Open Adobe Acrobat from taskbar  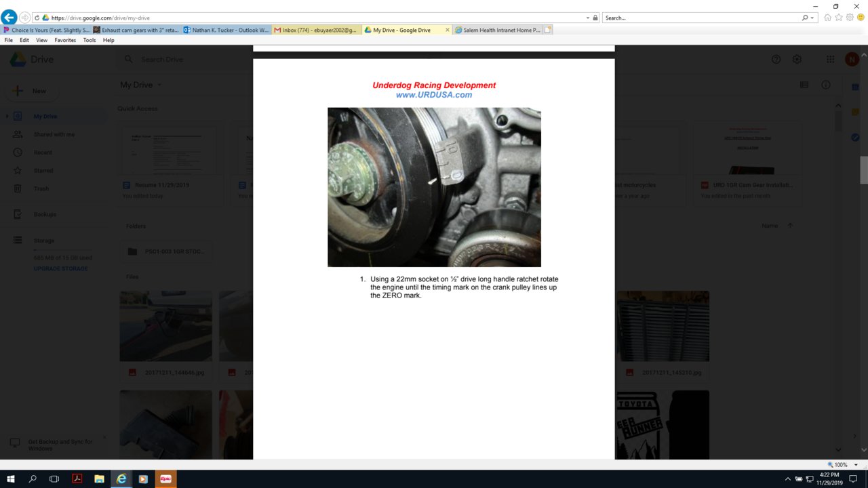(x=77, y=479)
